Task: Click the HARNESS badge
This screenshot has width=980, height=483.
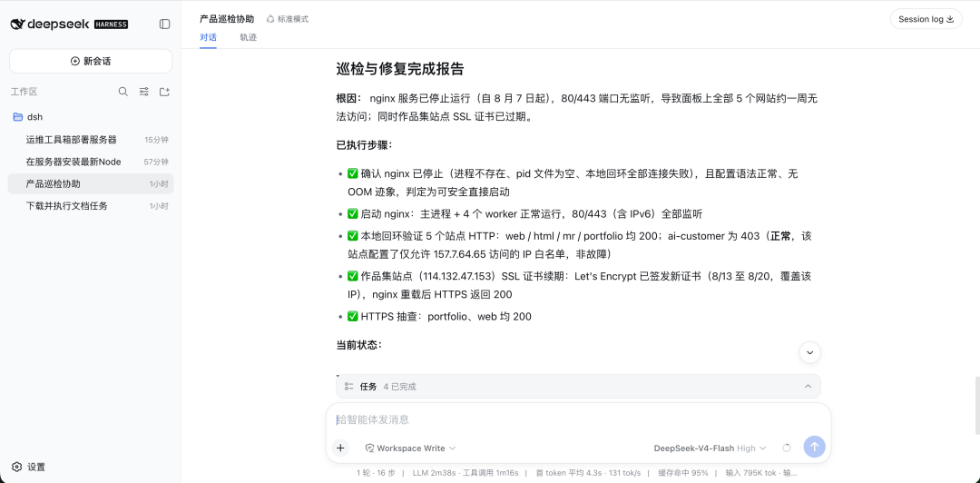Action: [x=112, y=25]
